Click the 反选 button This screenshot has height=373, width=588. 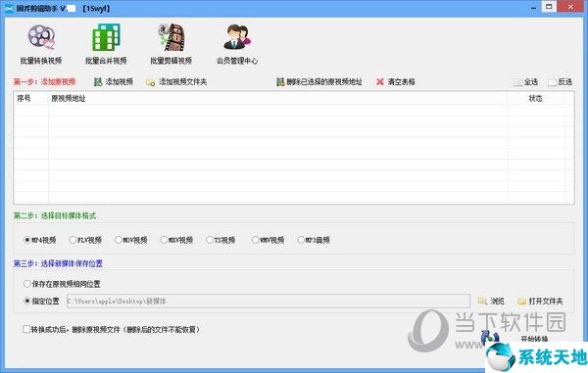point(560,82)
